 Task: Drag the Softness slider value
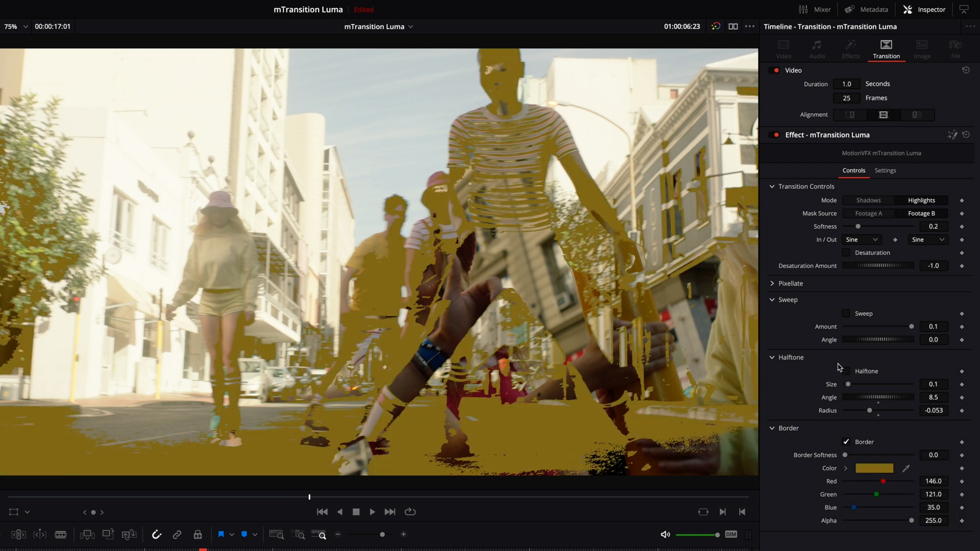tap(857, 226)
